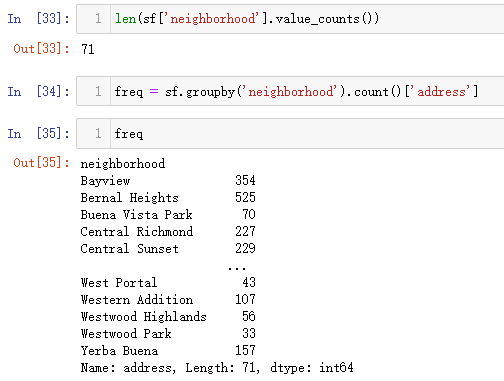Click the Yerba Buena count 157

click(245, 350)
